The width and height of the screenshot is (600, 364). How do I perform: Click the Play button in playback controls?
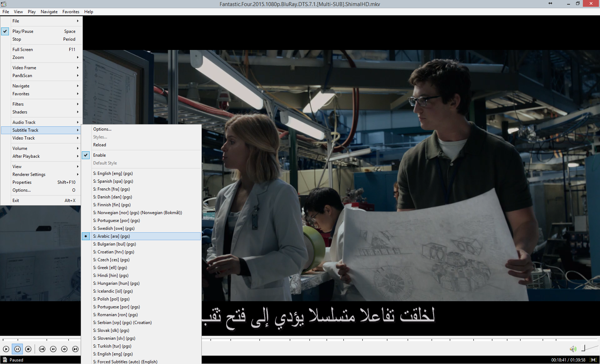click(x=6, y=349)
